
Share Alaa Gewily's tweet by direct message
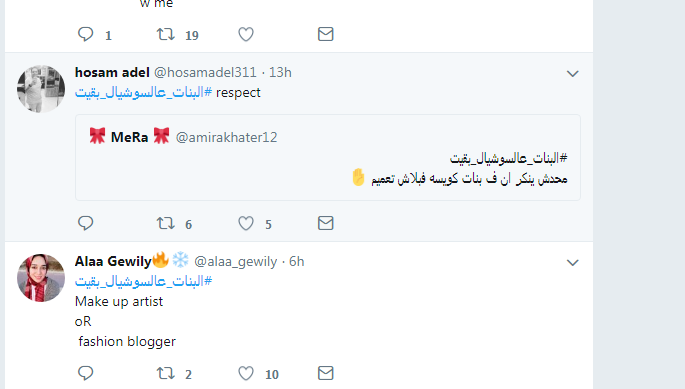(x=325, y=373)
